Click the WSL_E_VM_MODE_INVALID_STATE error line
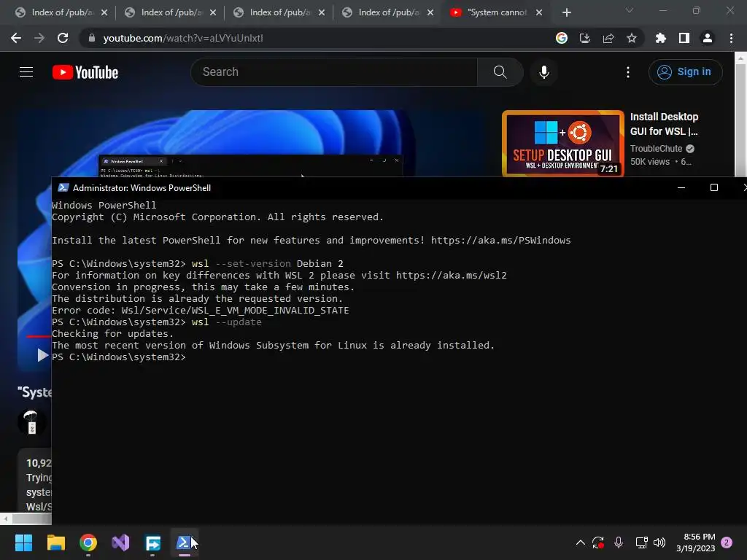 click(200, 311)
